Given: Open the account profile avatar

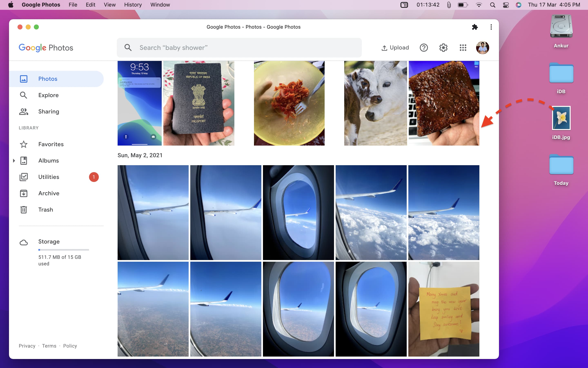Looking at the screenshot, I should point(483,48).
